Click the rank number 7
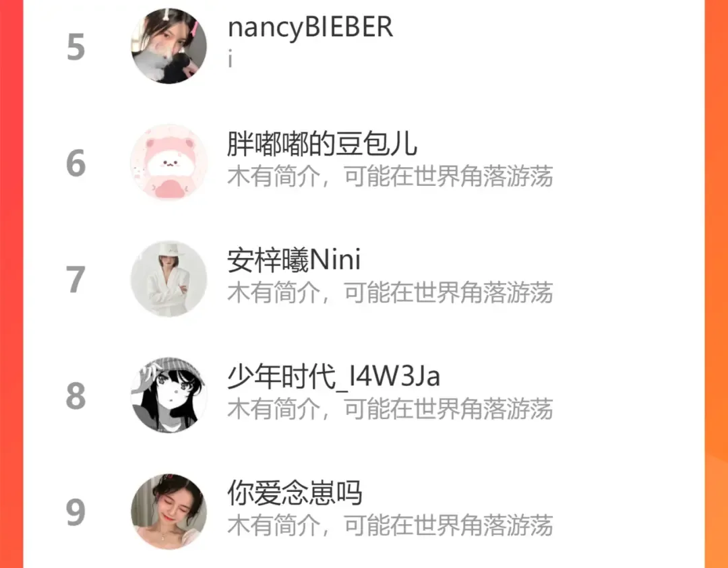The height and width of the screenshot is (568, 728). click(76, 280)
